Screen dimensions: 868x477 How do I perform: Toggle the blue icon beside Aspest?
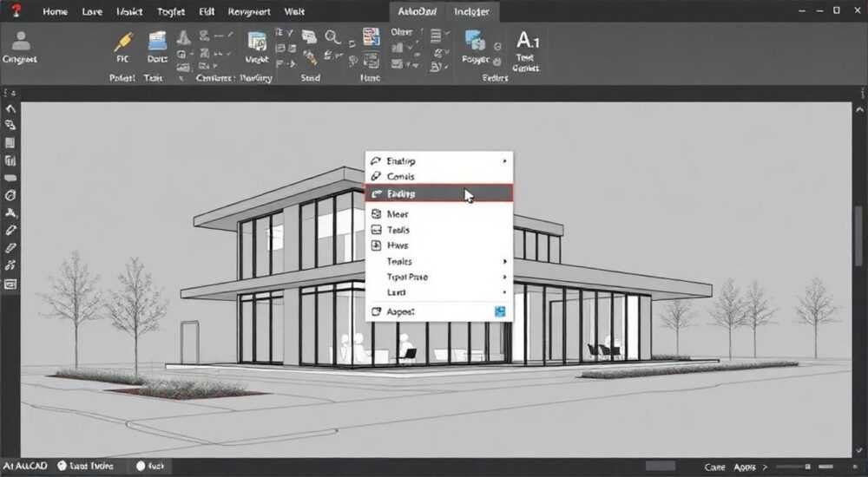pos(500,311)
